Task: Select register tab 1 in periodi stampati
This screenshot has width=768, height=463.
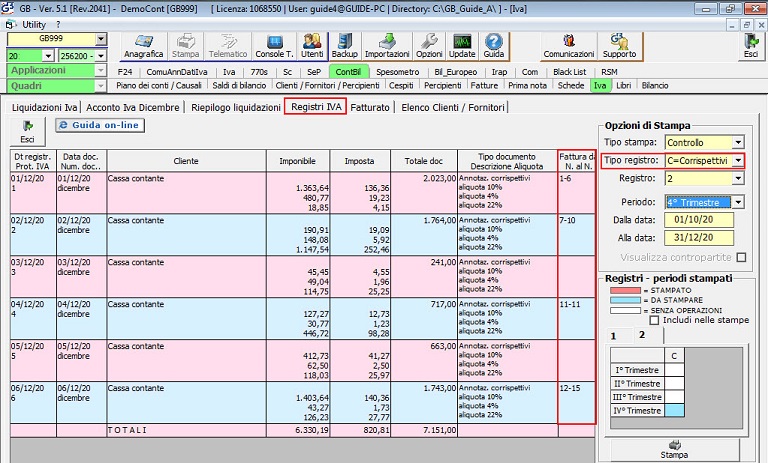Action: tap(614, 336)
